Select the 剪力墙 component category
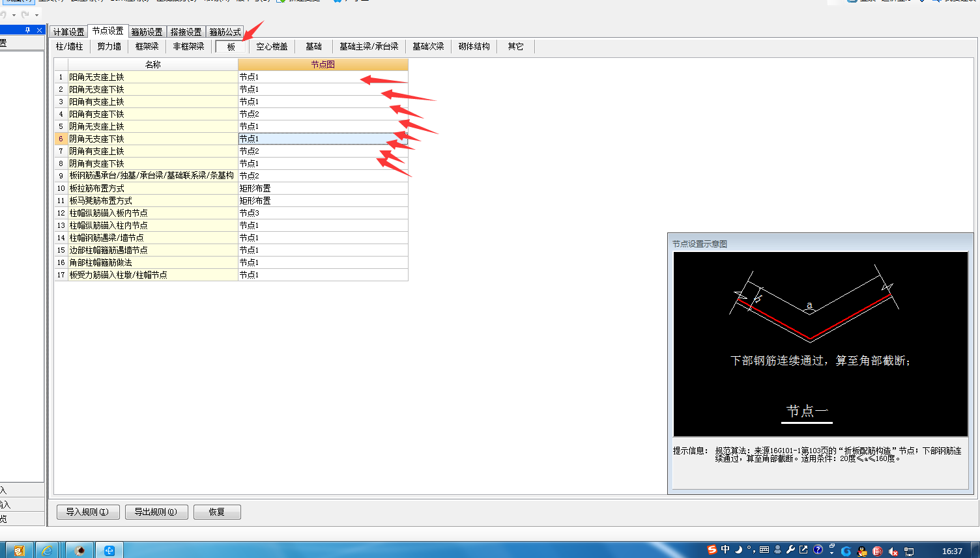Image resolution: width=980 pixels, height=558 pixels. [x=109, y=46]
